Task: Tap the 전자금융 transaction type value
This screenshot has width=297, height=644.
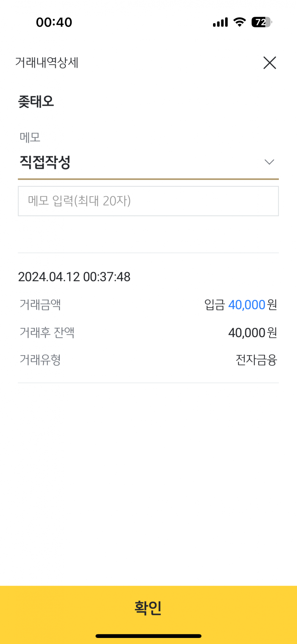Action: point(256,360)
